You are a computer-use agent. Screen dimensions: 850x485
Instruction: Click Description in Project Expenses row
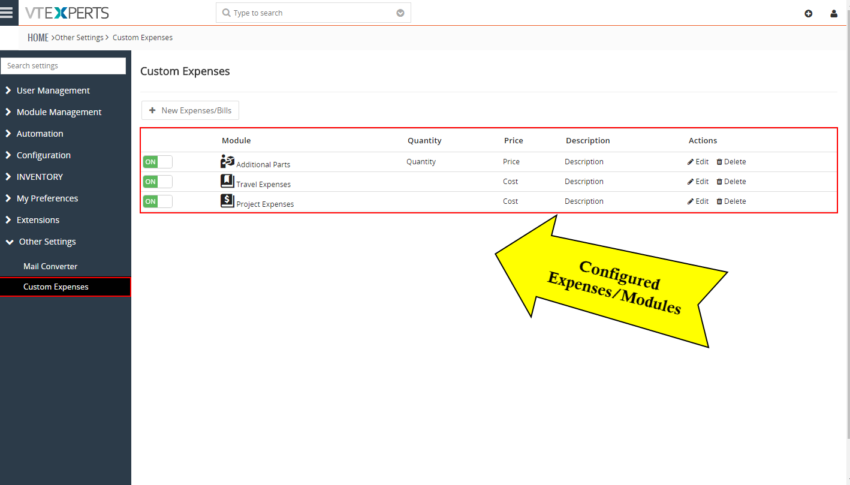pos(584,201)
